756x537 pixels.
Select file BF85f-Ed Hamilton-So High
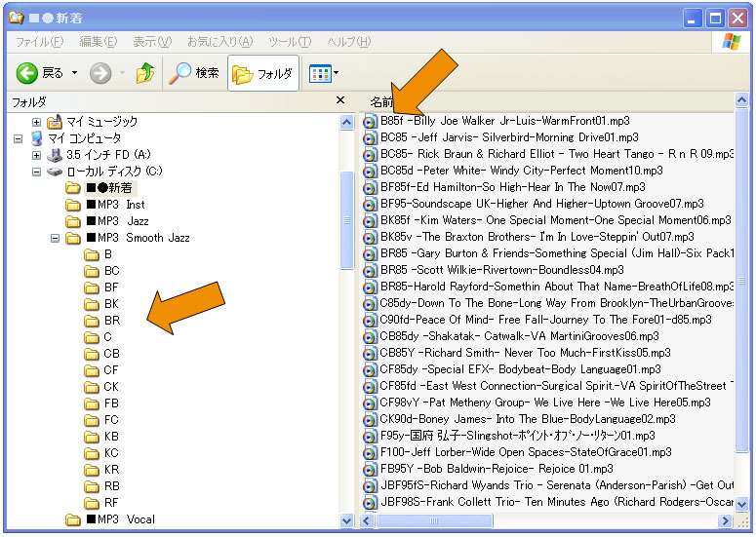point(512,187)
